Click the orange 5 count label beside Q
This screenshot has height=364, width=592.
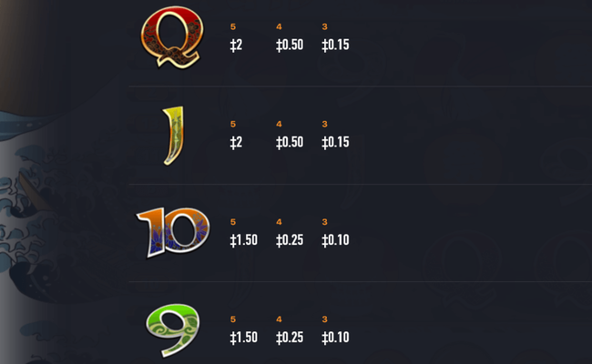tap(233, 26)
